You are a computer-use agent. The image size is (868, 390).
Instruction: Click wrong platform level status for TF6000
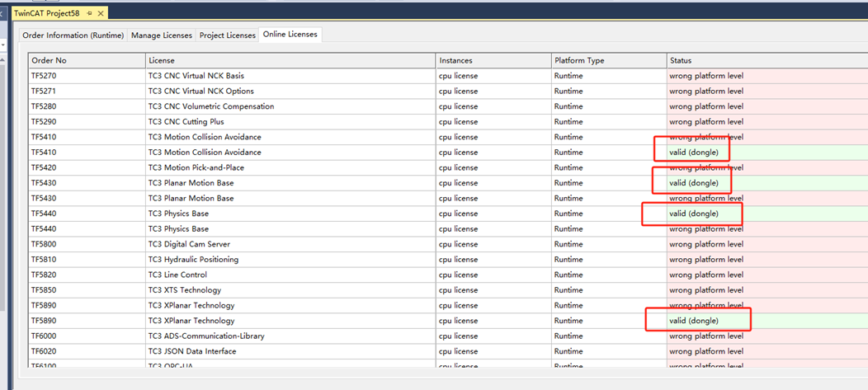706,336
